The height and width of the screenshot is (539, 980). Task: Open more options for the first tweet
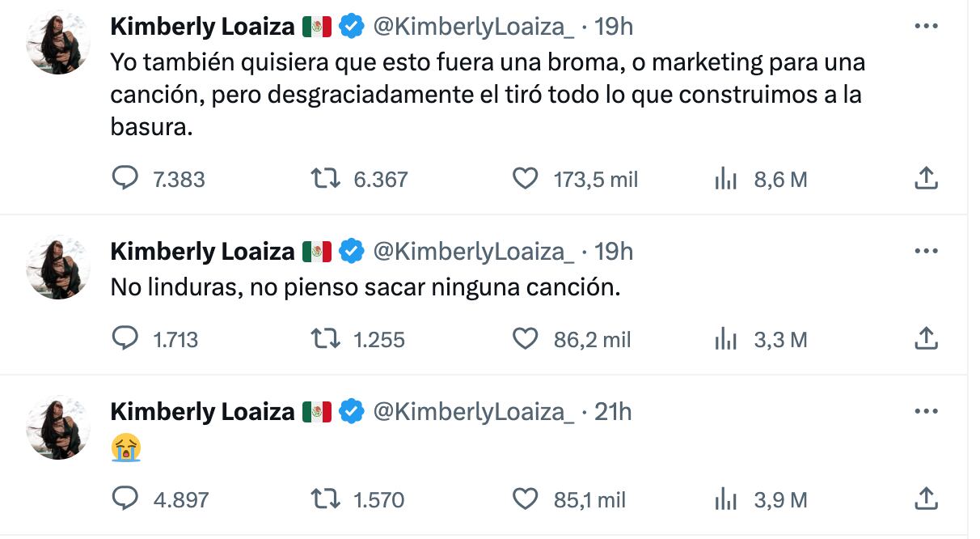(925, 26)
